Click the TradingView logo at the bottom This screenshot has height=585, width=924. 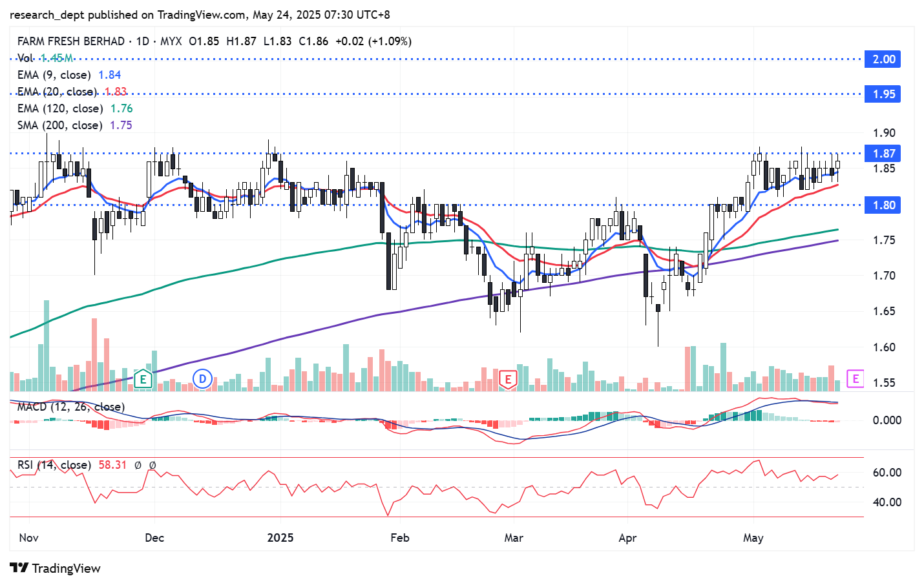pos(56,568)
